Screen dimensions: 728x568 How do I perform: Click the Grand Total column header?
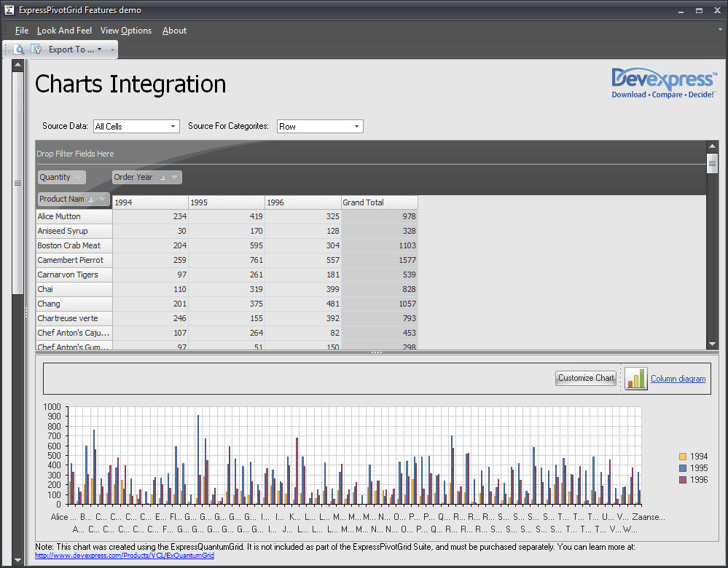(380, 202)
